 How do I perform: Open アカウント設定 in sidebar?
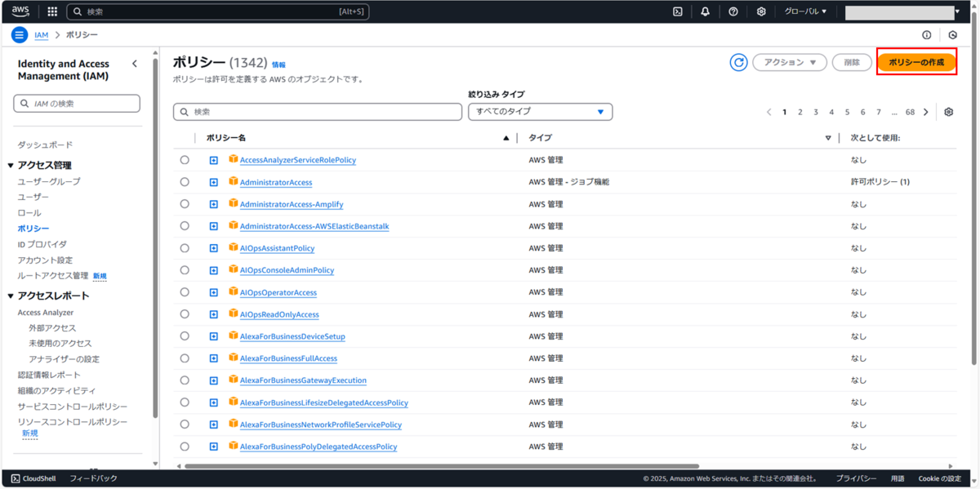click(45, 260)
